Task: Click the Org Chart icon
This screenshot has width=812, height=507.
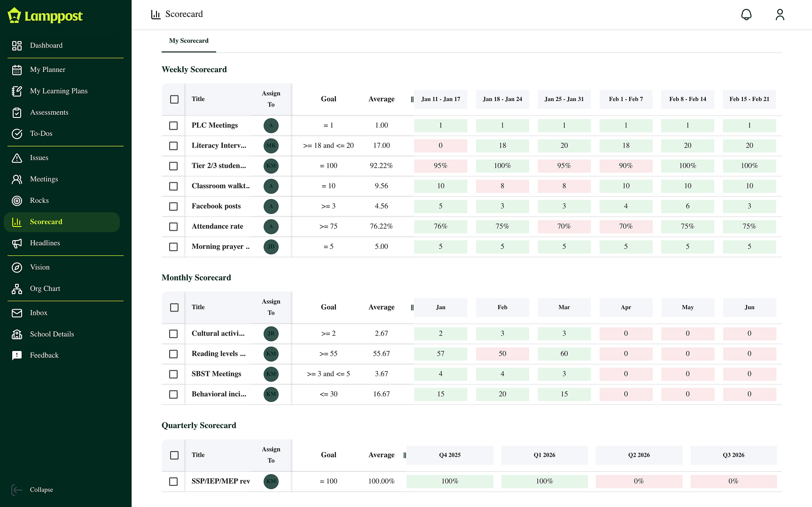Action: pos(17,289)
